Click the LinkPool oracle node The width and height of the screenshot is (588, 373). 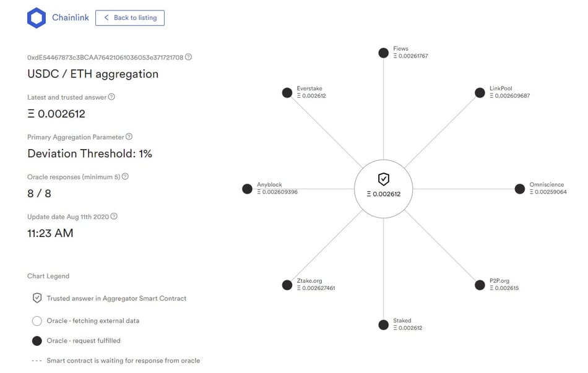[x=480, y=92]
